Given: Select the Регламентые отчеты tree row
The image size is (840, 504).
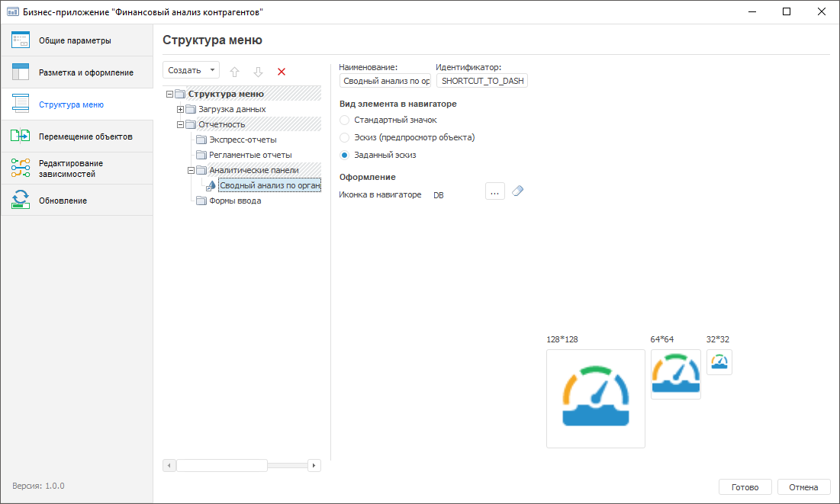Looking at the screenshot, I should pos(250,155).
